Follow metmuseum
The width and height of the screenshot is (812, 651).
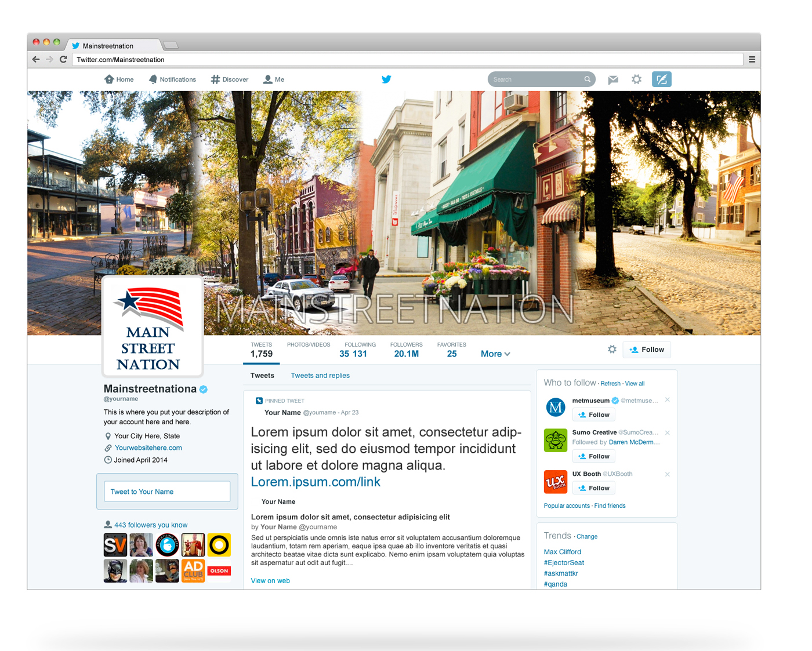pyautogui.click(x=594, y=414)
